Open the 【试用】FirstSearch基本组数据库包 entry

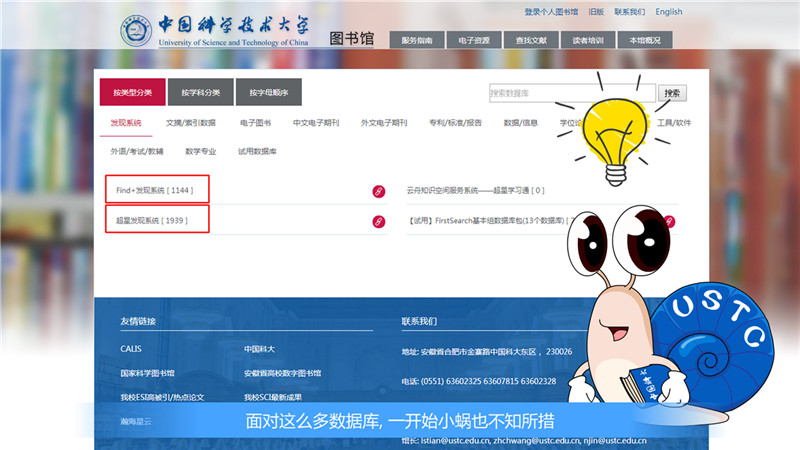click(491, 220)
